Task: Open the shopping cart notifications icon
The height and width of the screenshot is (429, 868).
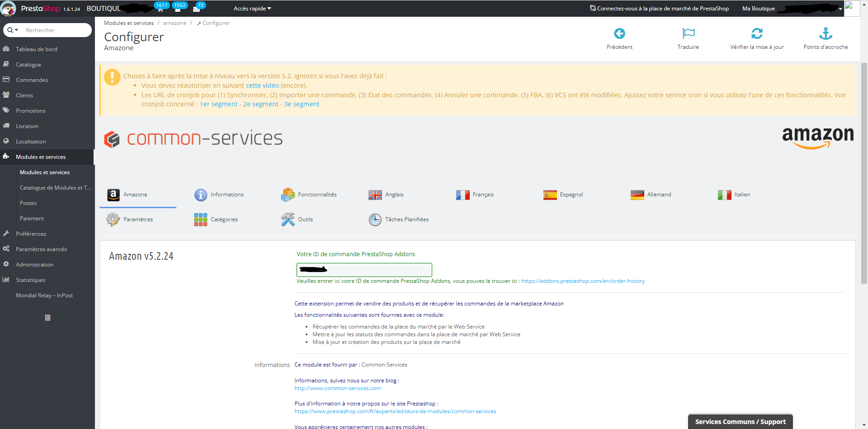Action: pyautogui.click(x=160, y=9)
